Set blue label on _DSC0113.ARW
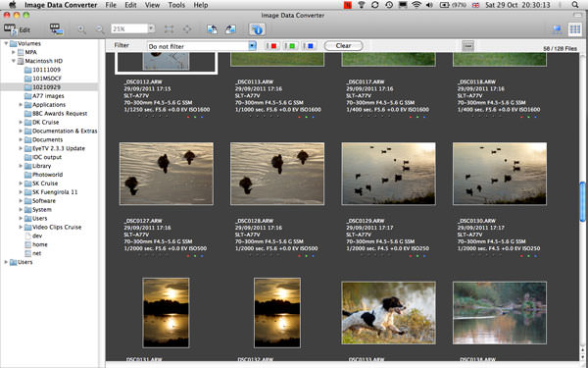Screen dimensions: 588x368 [x=314, y=117]
